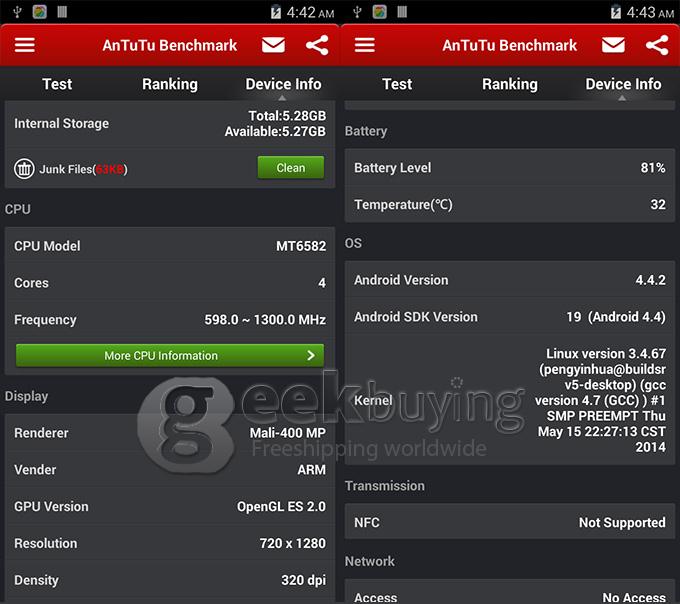Tap Junk Files(63KB) label
The image size is (680, 604).
[83, 169]
